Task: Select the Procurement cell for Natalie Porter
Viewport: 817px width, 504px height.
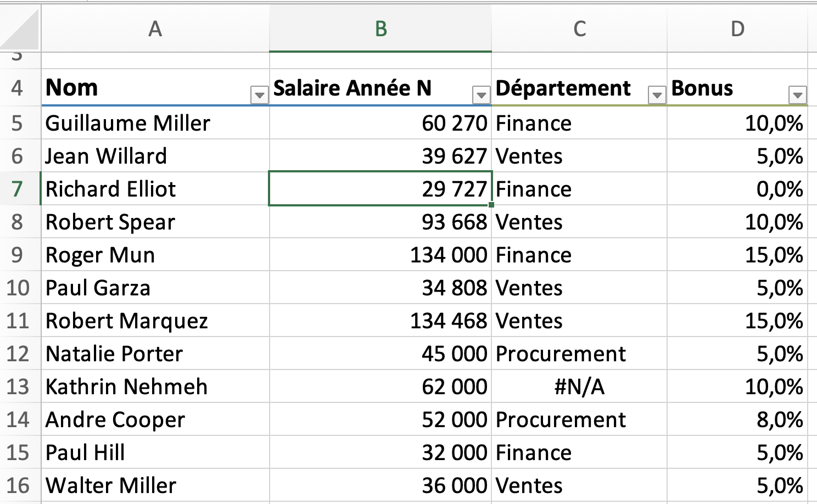Action: point(579,354)
